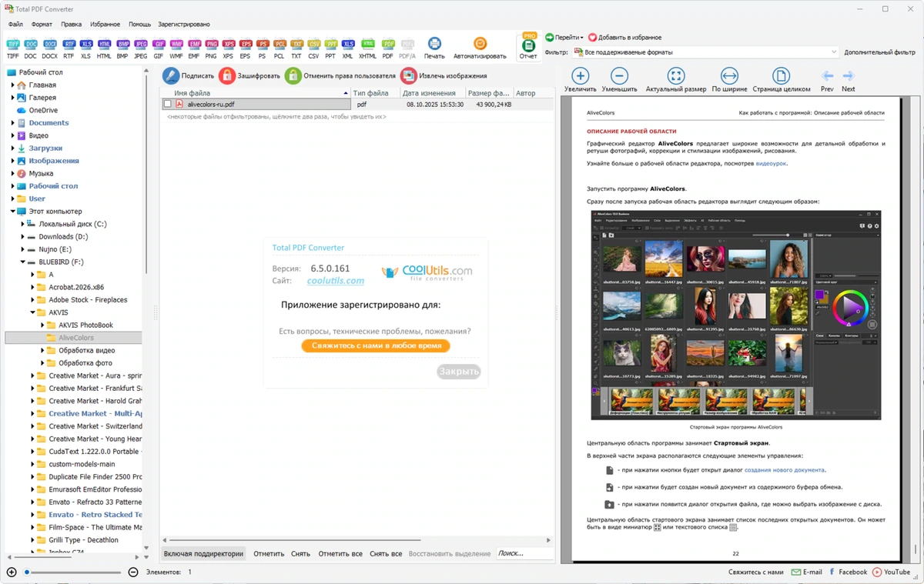Screen dimensions: 924x584
Task: Collapse the Этот компьютер node
Action: (x=13, y=211)
